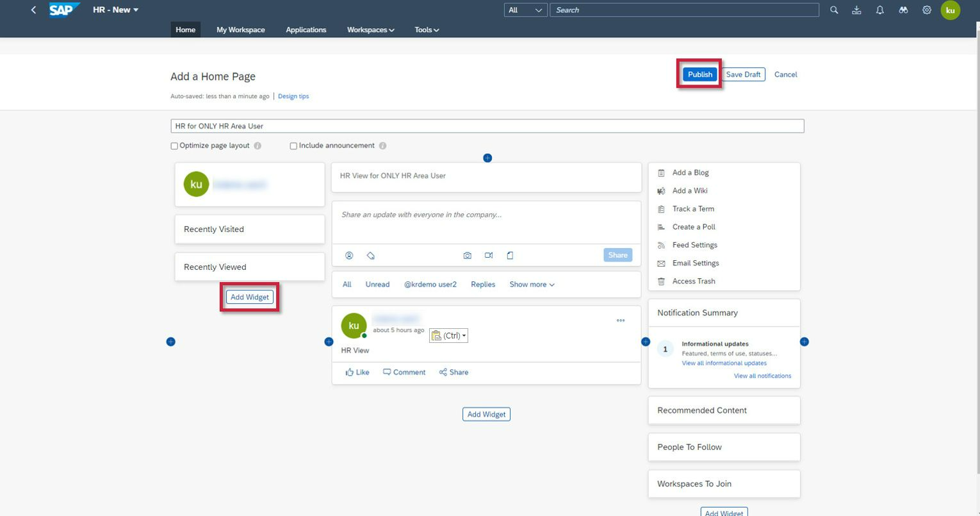
Task: Expand the Workspaces menu
Action: click(x=371, y=29)
